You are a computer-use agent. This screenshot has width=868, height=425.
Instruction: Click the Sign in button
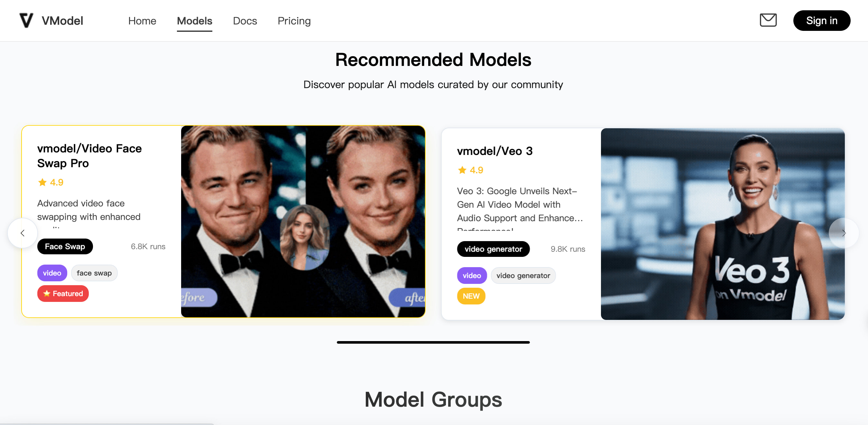(821, 21)
